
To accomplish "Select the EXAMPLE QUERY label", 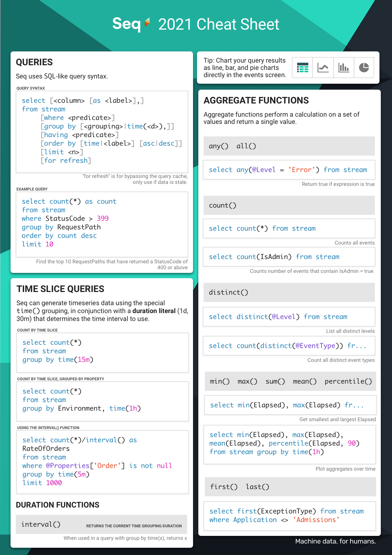I will pyautogui.click(x=32, y=189).
